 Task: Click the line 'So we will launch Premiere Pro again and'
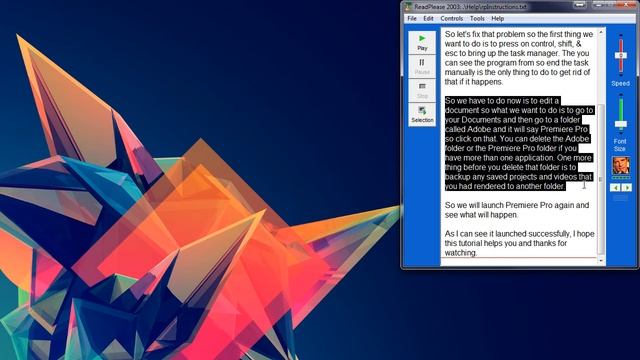click(517, 205)
